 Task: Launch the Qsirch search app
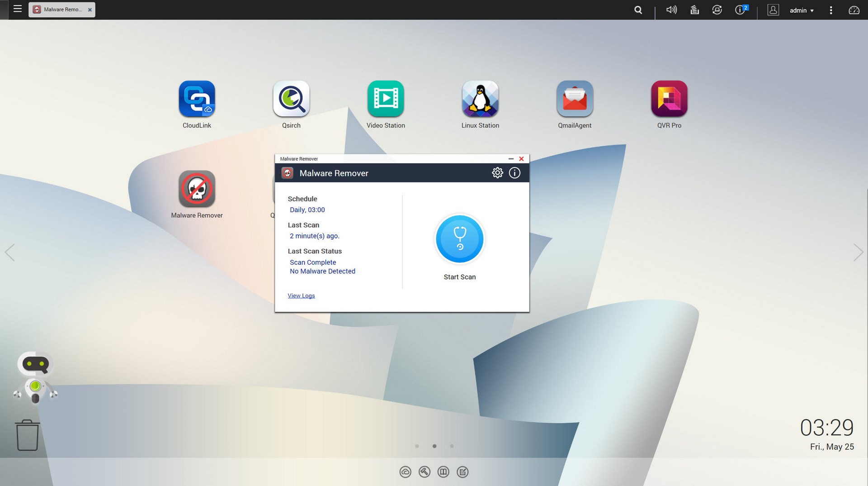click(291, 99)
